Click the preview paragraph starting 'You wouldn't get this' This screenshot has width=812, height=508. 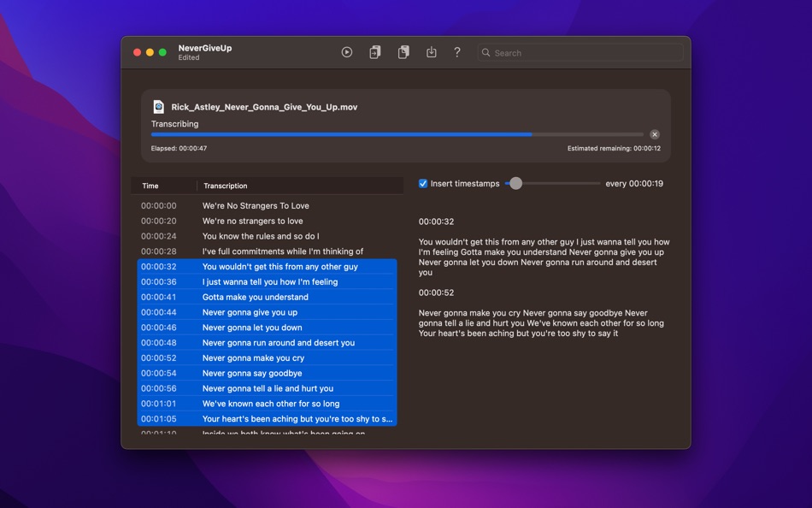pos(544,257)
